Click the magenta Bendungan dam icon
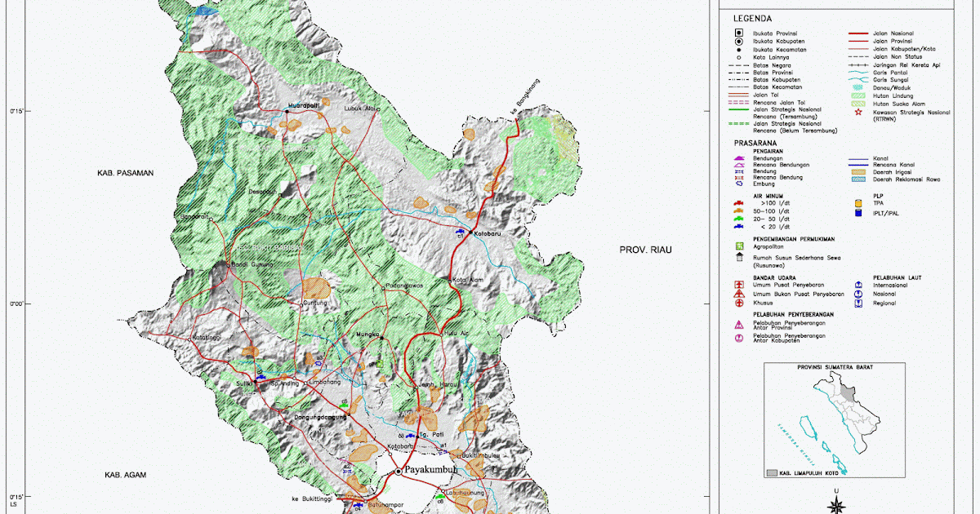 [x=739, y=158]
